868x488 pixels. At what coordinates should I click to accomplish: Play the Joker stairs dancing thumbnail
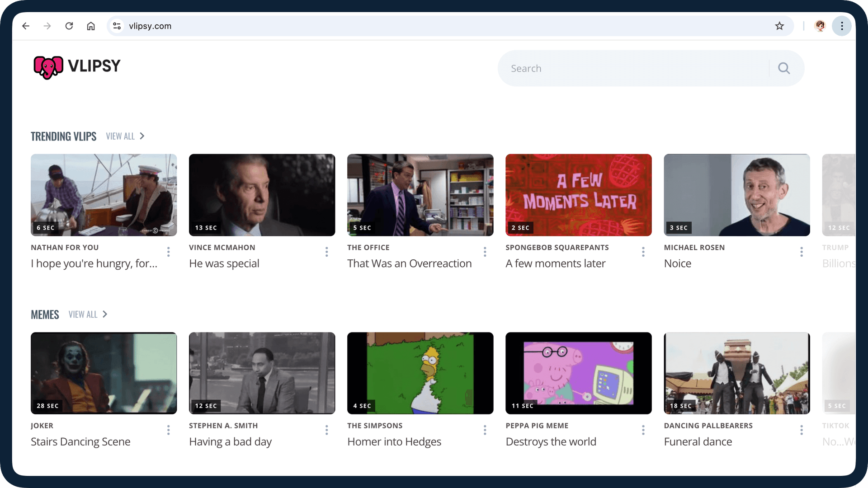[x=104, y=373]
